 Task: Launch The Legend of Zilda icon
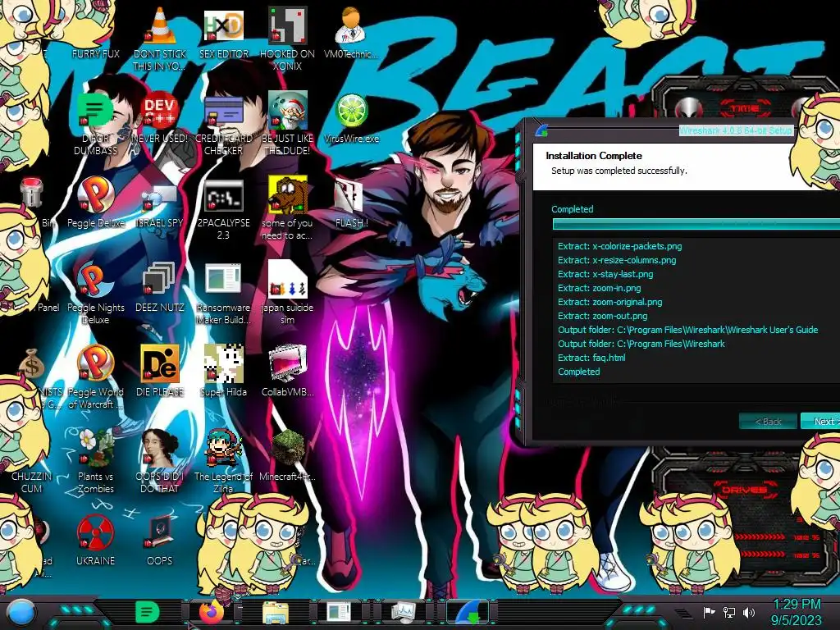[223, 448]
